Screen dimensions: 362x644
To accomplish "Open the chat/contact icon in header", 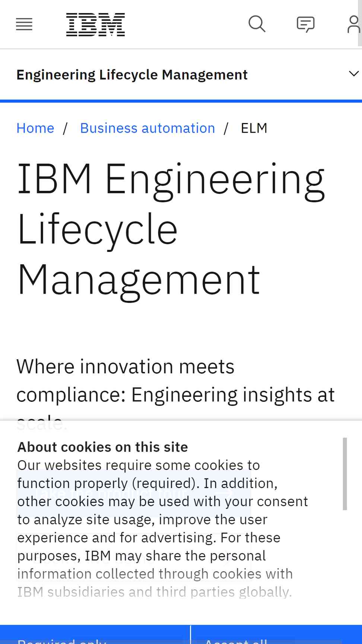I will point(305,25).
